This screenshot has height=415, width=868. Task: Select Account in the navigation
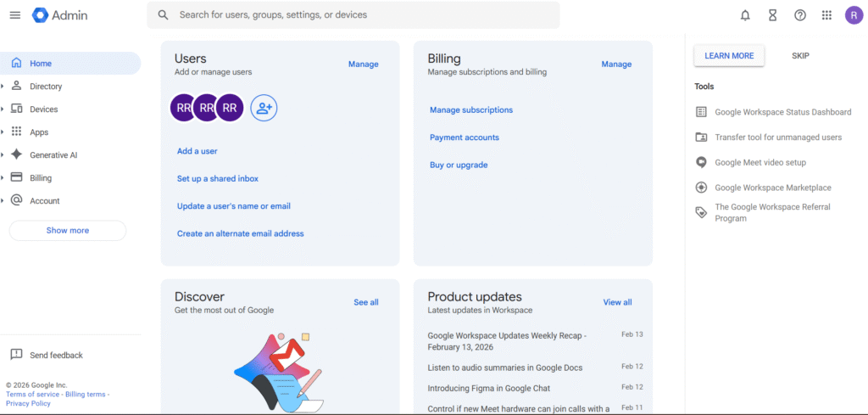coord(45,200)
